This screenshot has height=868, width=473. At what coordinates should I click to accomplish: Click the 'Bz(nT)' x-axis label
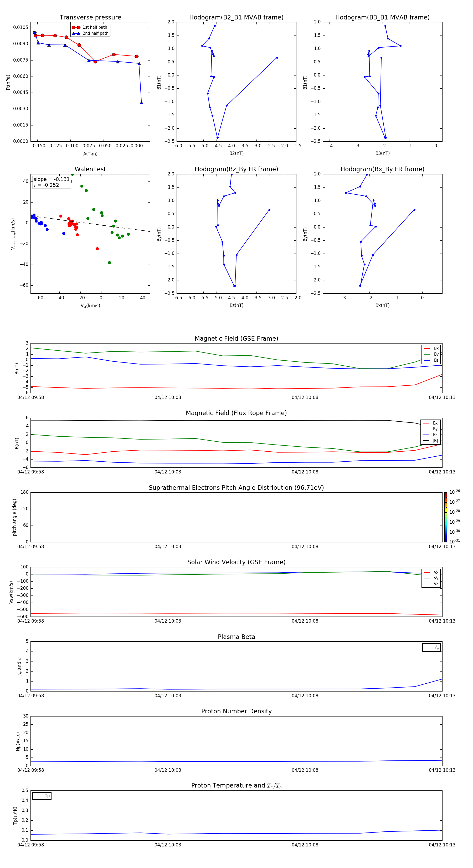tap(236, 305)
